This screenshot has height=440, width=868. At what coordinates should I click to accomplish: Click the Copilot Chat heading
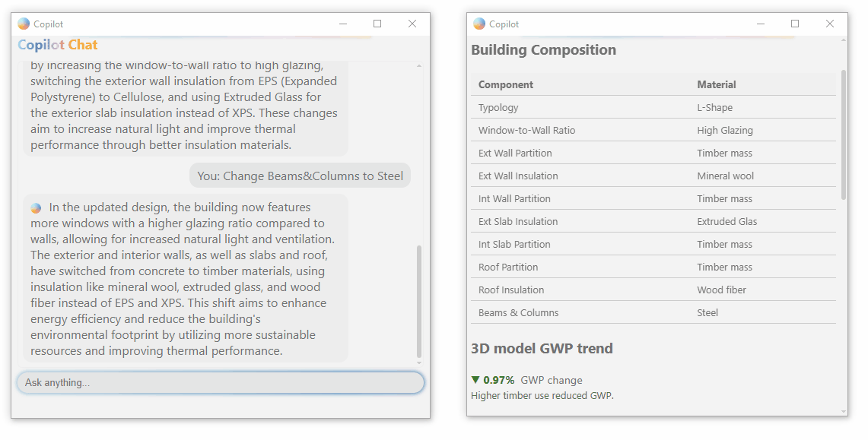[58, 46]
